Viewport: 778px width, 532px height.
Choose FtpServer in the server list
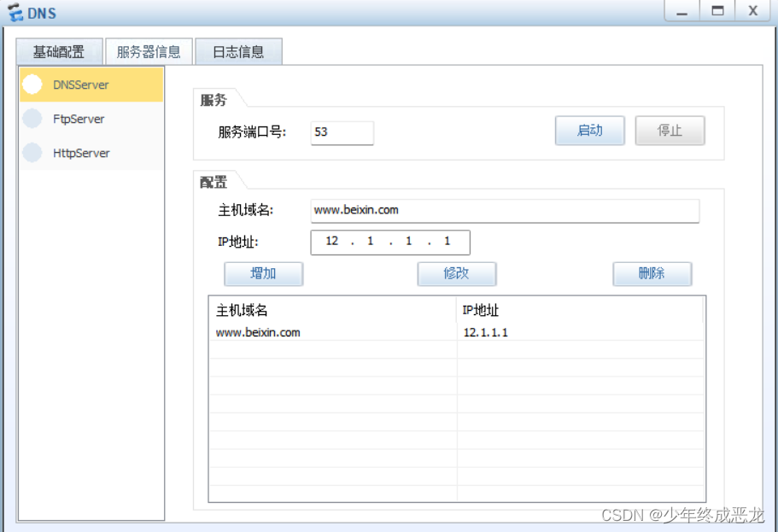(x=91, y=119)
